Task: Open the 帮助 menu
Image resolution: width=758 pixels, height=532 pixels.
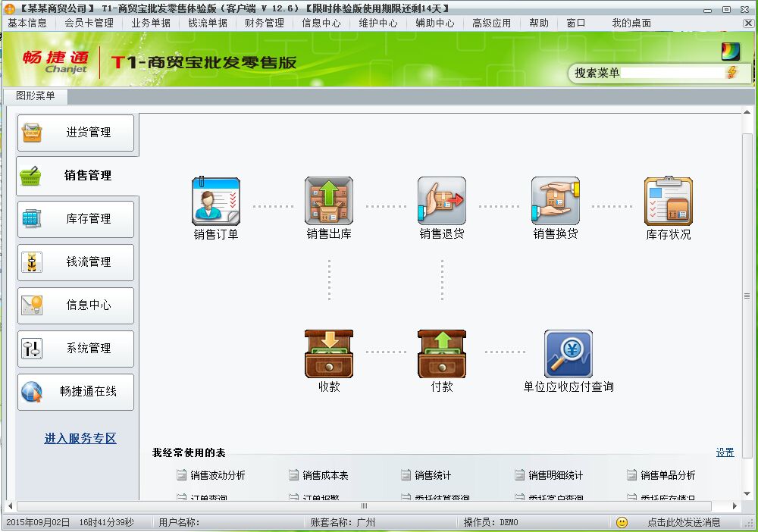Action: pos(539,23)
